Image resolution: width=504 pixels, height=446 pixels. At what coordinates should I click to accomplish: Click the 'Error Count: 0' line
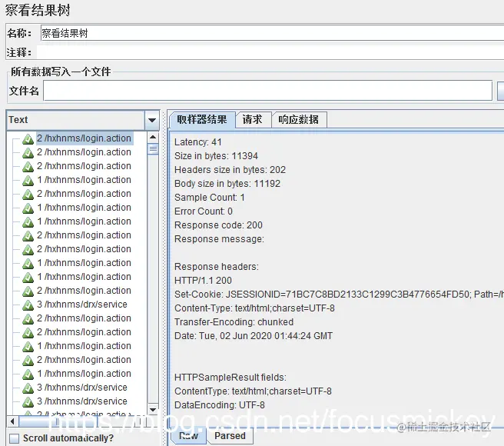click(203, 211)
